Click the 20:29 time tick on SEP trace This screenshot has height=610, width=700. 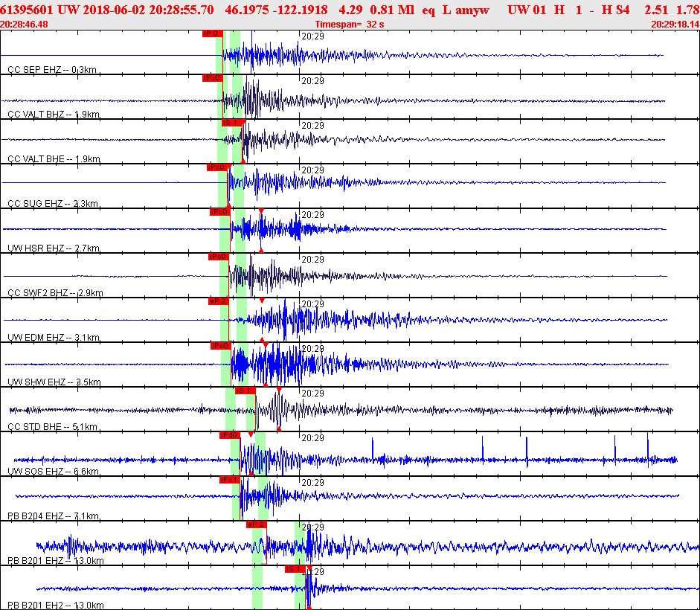pyautogui.click(x=312, y=36)
